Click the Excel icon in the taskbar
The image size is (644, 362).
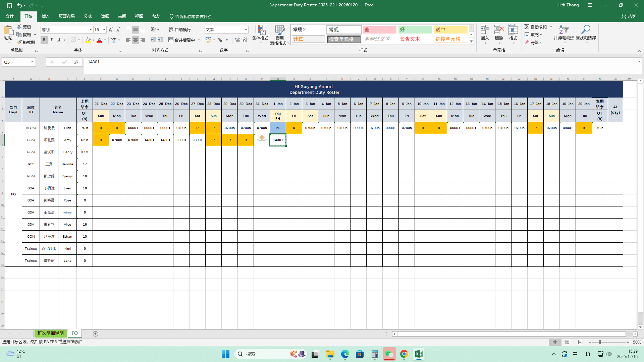419,354
